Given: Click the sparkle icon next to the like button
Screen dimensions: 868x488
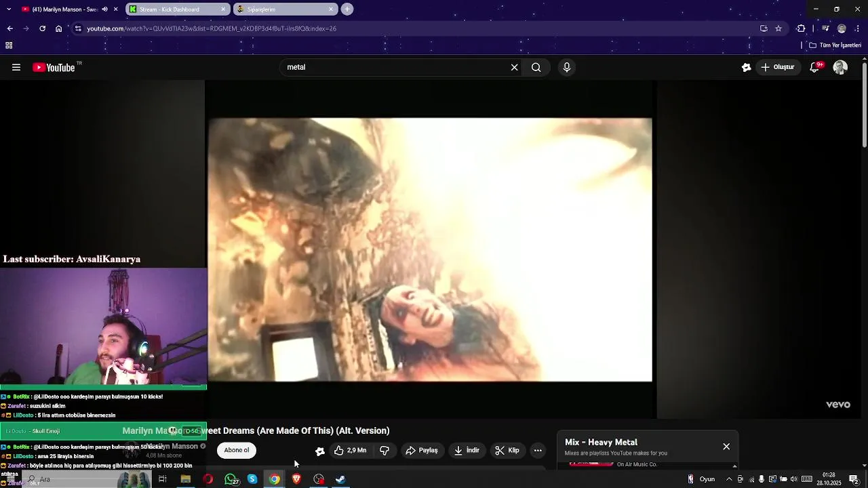Looking at the screenshot, I should coord(320,451).
